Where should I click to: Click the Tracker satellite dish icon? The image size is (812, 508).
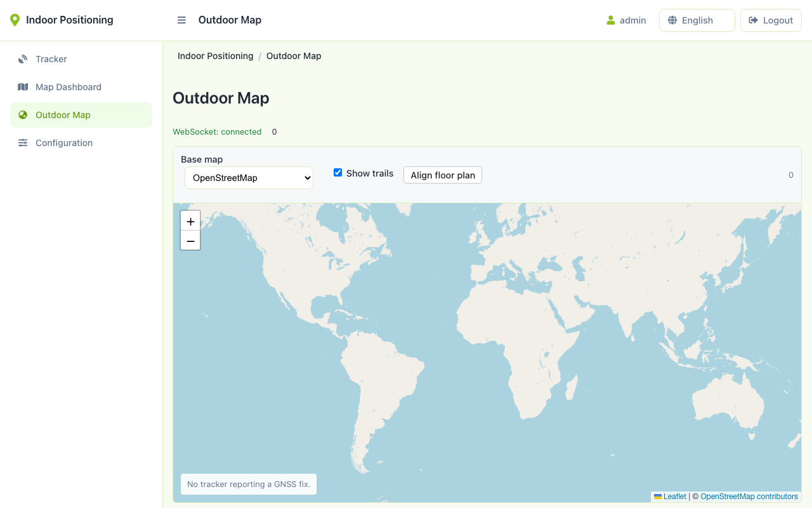[x=23, y=59]
